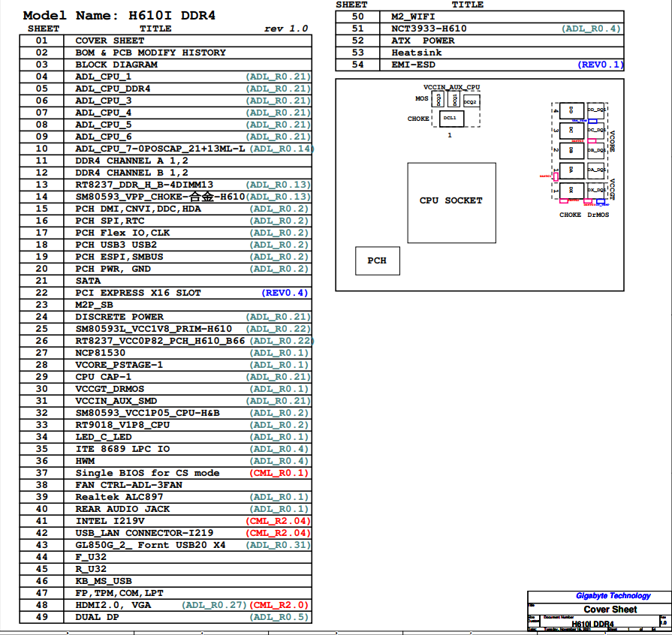Select "PCH SPI,RTC" sheet row
Screen dimensions: 672x635
point(165,221)
